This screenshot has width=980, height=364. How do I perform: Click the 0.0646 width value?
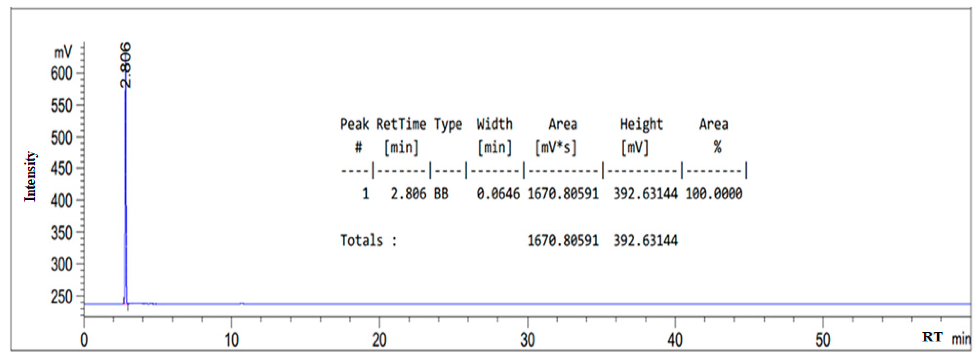point(498,194)
